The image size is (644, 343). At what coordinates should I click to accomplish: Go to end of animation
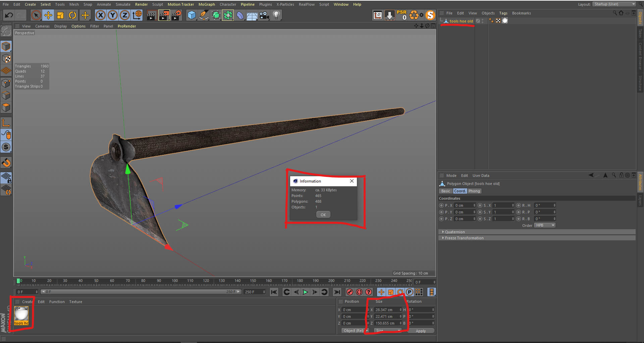point(337,292)
